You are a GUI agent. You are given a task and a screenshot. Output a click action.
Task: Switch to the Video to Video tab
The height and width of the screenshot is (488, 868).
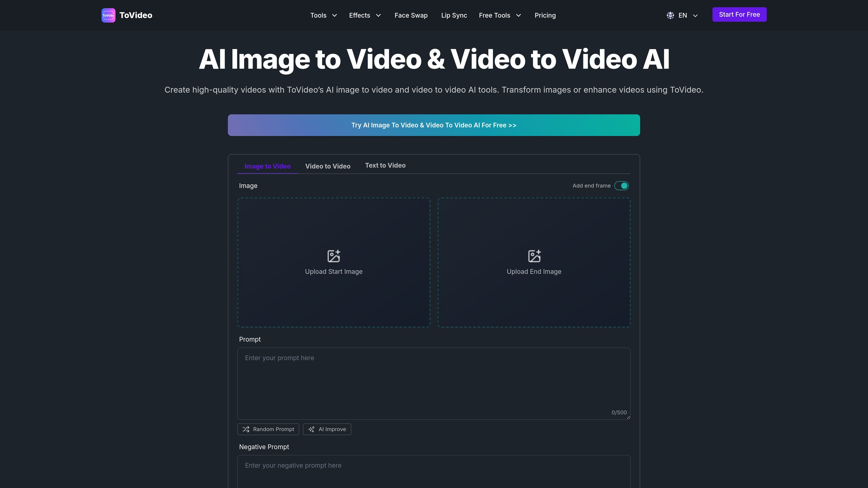pos(328,166)
